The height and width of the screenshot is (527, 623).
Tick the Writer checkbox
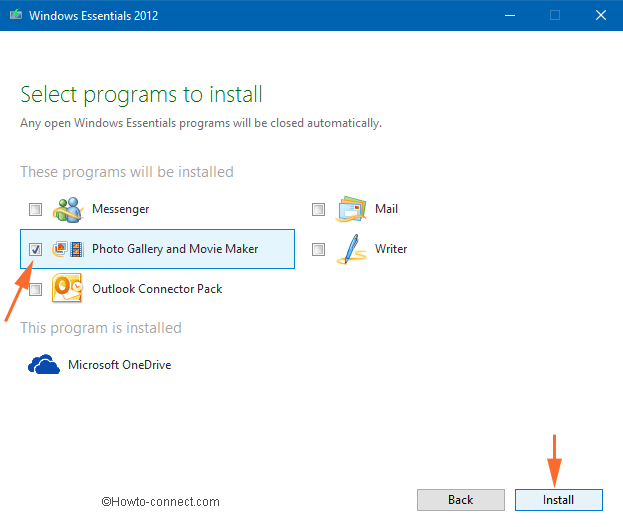(318, 249)
